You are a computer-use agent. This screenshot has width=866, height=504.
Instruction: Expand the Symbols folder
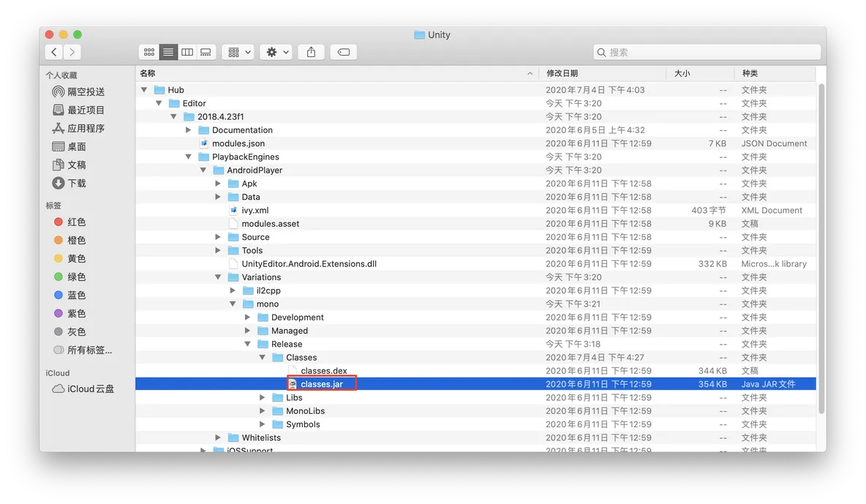pos(263,424)
